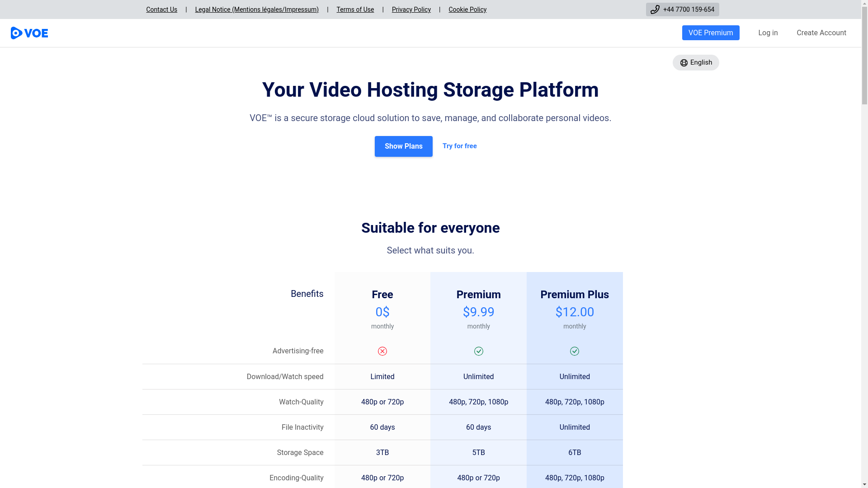The height and width of the screenshot is (488, 868).
Task: Select Create Account in header
Action: click(x=821, y=33)
